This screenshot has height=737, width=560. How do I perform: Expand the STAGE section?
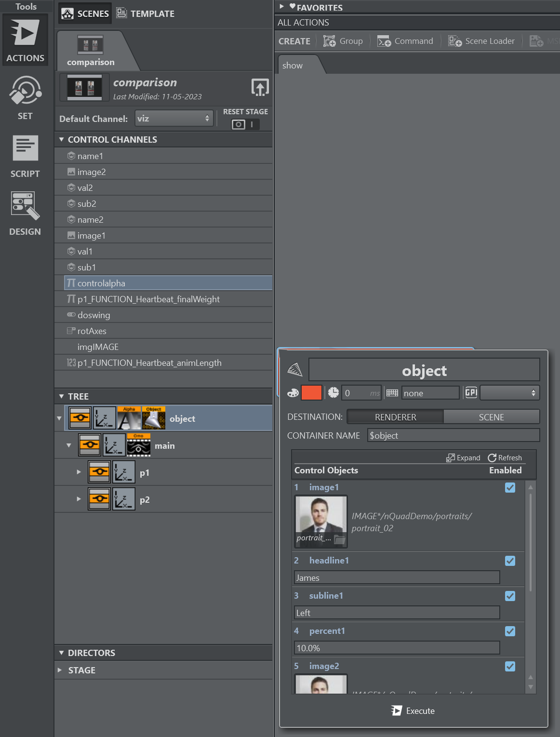tap(60, 670)
